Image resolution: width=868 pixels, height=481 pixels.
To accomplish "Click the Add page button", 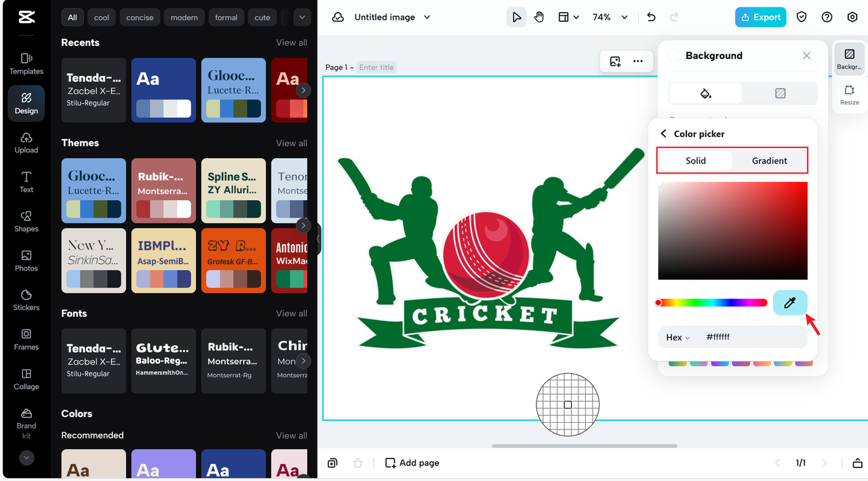I will [x=412, y=463].
